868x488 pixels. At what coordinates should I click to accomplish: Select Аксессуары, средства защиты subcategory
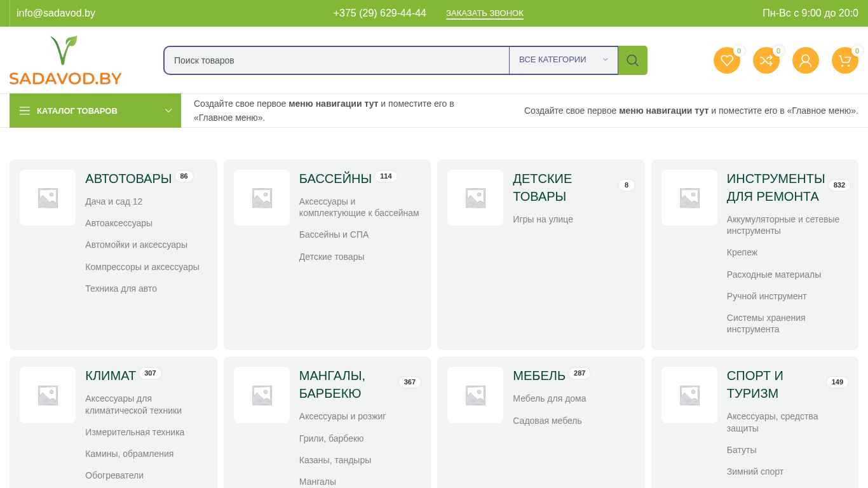click(x=772, y=422)
